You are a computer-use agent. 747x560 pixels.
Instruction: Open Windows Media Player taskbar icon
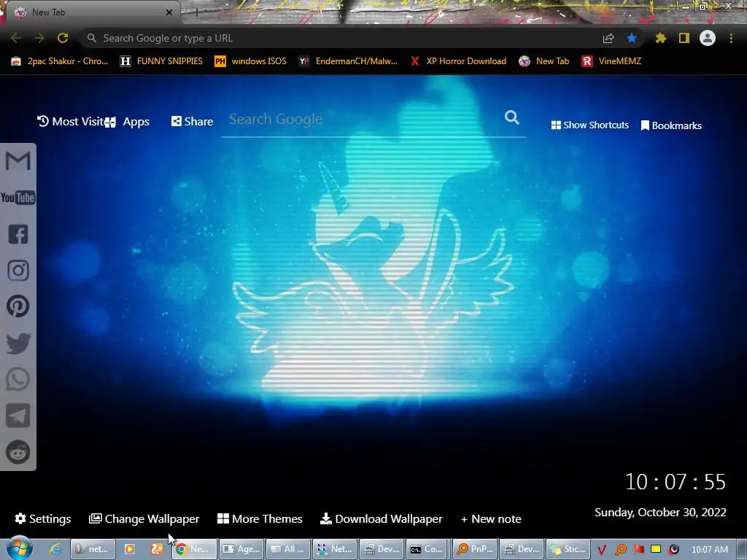[x=130, y=549]
